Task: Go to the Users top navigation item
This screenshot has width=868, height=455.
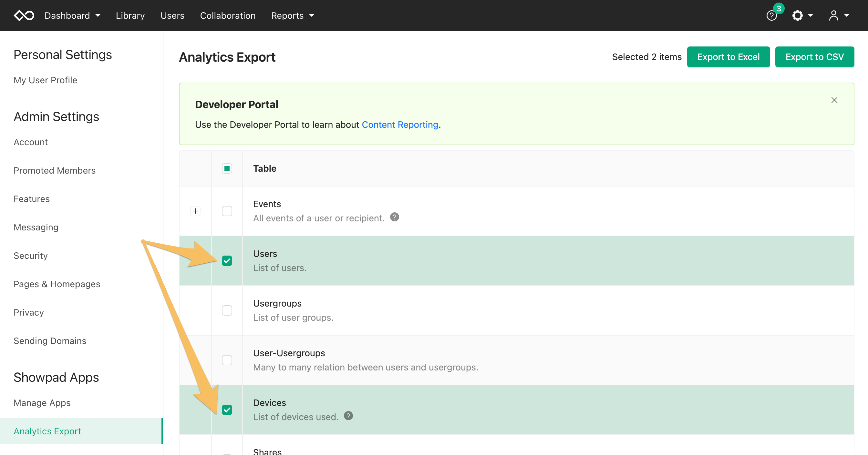Action: pyautogui.click(x=172, y=15)
